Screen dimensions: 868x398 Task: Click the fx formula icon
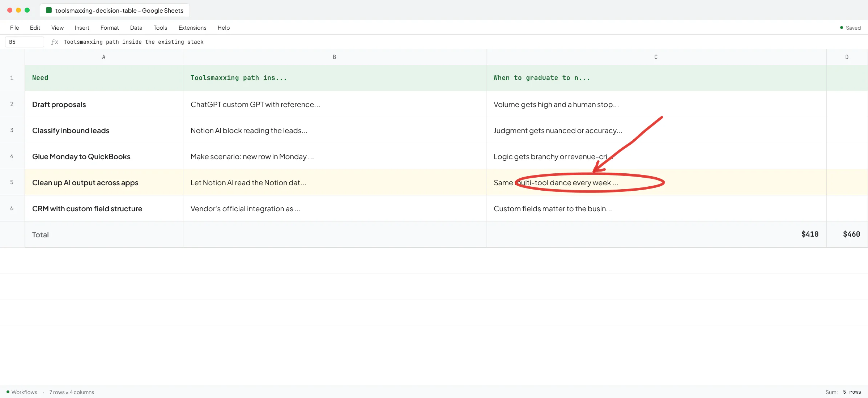coord(55,42)
